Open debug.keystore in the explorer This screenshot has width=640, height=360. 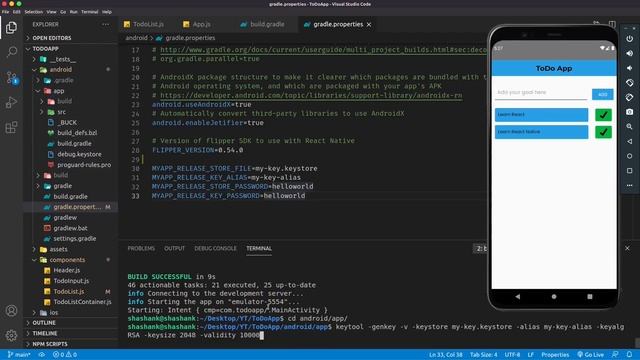(79, 154)
